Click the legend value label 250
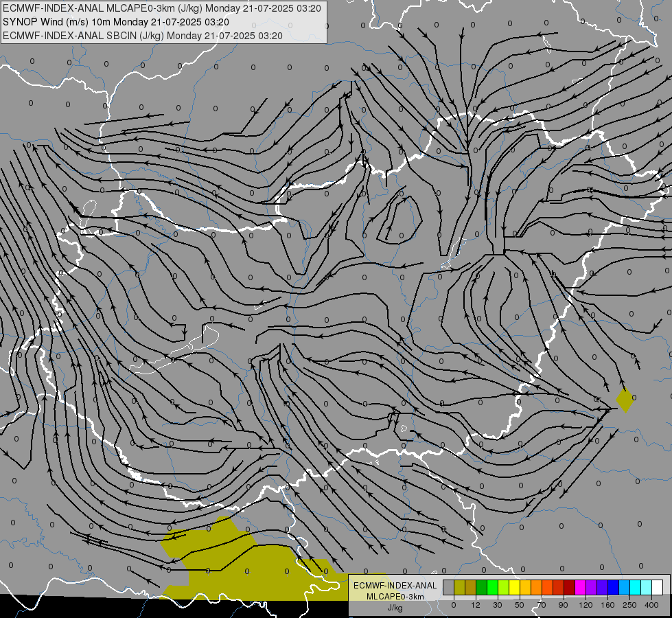The height and width of the screenshot is (618, 672). click(x=629, y=605)
